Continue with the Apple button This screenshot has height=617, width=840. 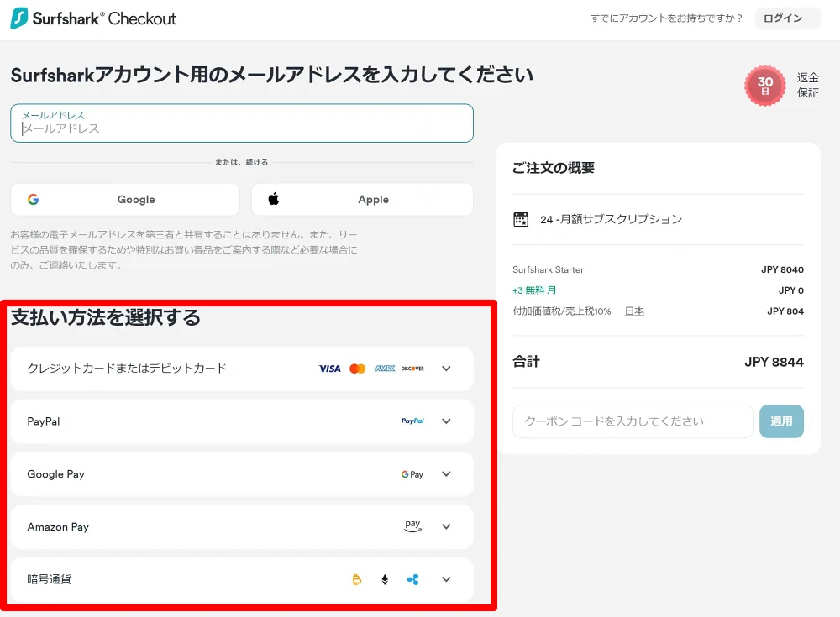coord(362,199)
